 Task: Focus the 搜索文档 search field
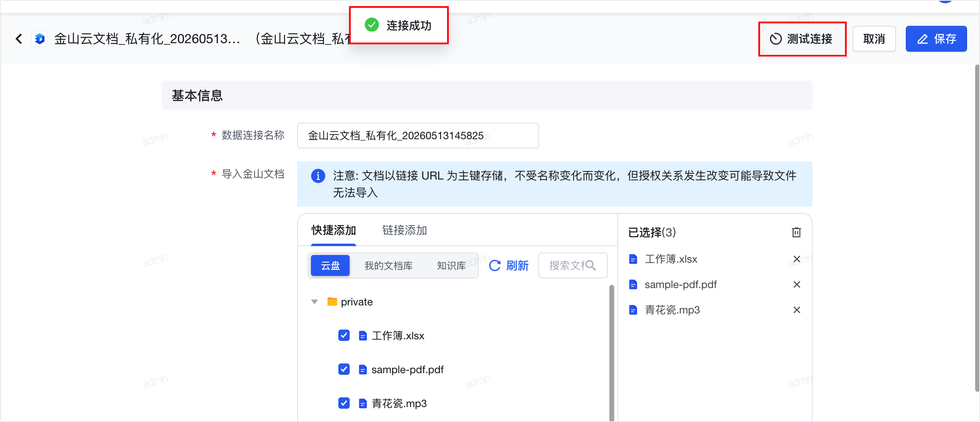573,265
